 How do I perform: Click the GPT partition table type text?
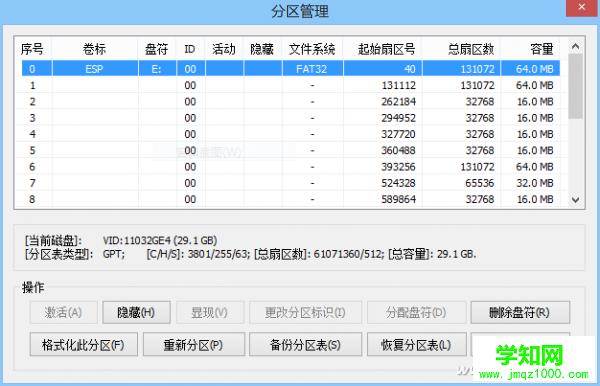tap(113, 254)
